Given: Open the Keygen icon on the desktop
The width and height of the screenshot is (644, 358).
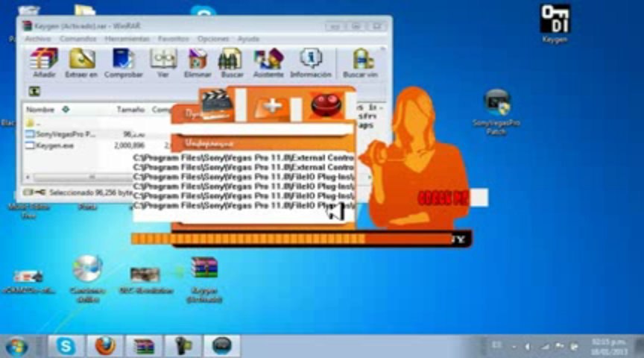Looking at the screenshot, I should (x=555, y=23).
